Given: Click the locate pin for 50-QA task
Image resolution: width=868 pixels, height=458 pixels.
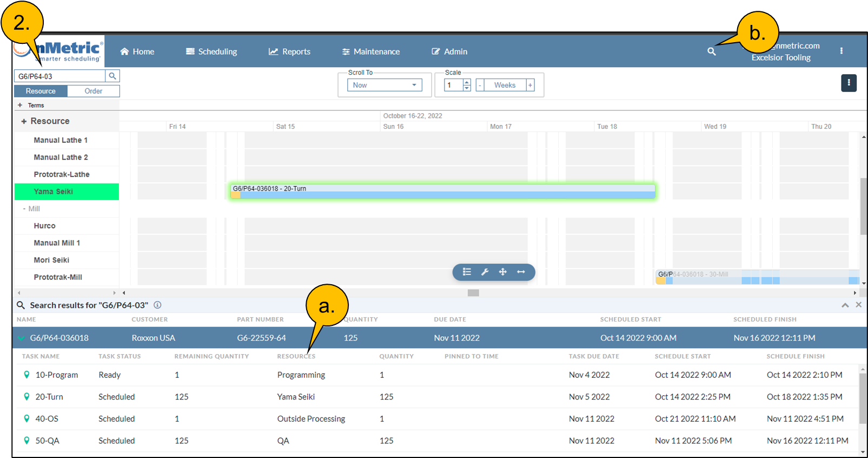Looking at the screenshot, I should 26,441.
